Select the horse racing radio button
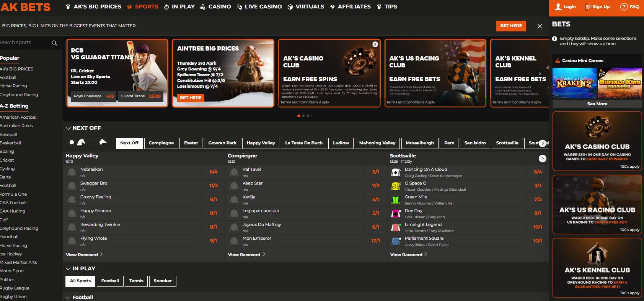The height and width of the screenshot is (301, 644). (72, 142)
